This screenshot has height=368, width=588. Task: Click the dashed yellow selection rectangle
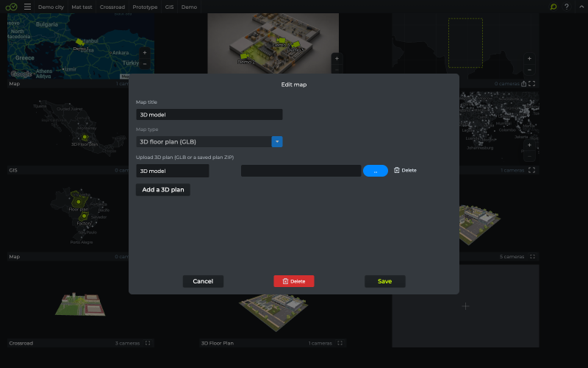(465, 43)
